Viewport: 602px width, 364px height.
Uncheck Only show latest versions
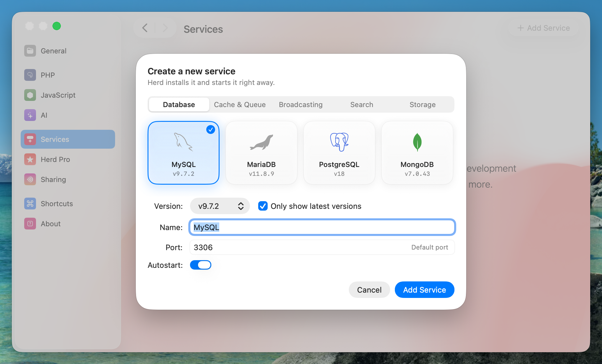pos(263,206)
